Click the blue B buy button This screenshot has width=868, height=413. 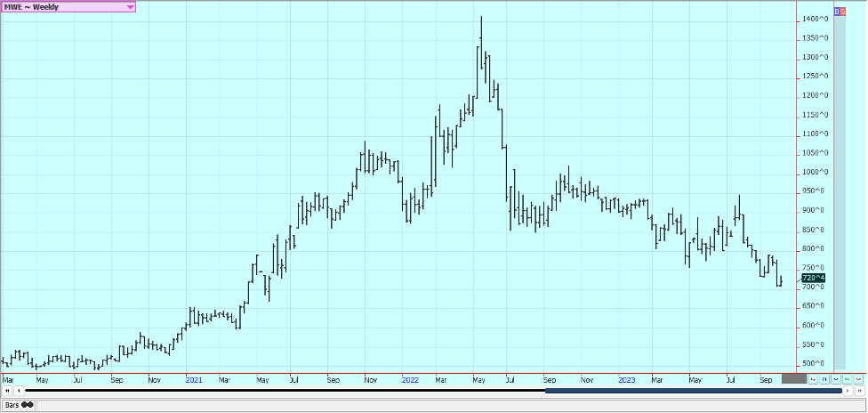coord(835,11)
